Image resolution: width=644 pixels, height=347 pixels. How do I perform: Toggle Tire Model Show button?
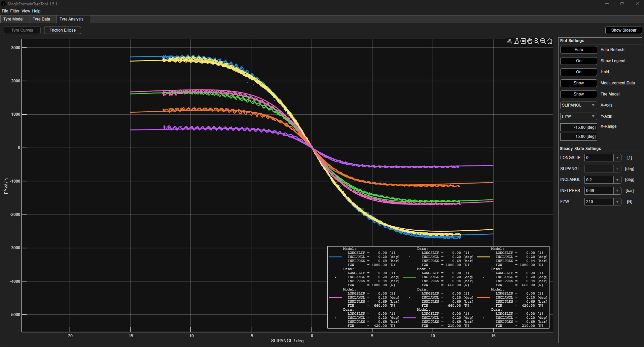coord(578,94)
